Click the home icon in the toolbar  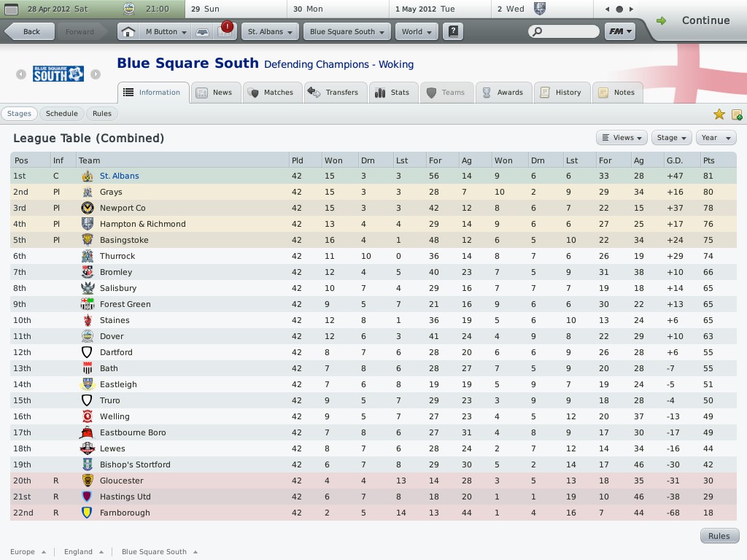pos(128,32)
